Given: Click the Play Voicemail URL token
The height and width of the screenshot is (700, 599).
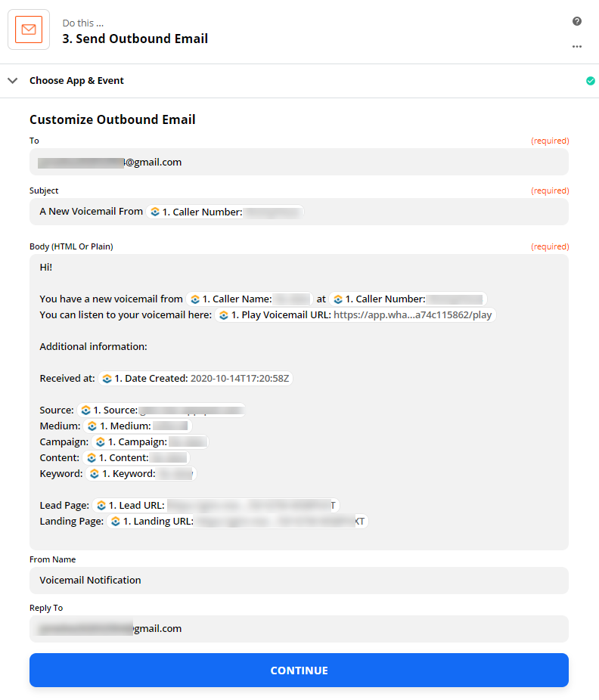Looking at the screenshot, I should (x=355, y=315).
